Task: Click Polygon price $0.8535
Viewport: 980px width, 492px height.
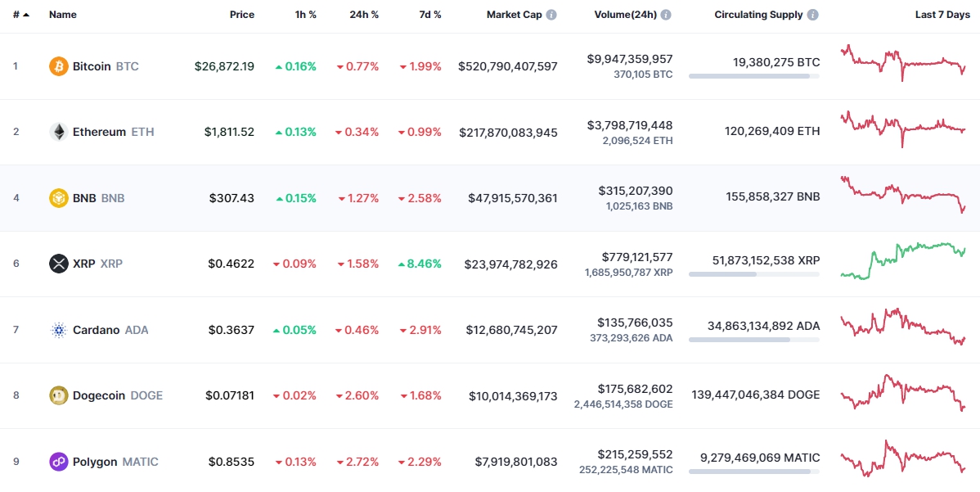Action: 232,462
